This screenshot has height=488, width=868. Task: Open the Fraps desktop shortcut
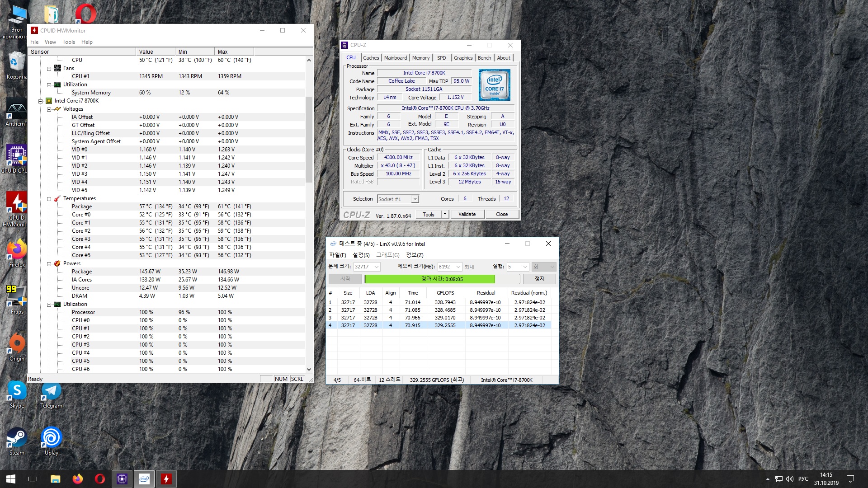coord(17,300)
